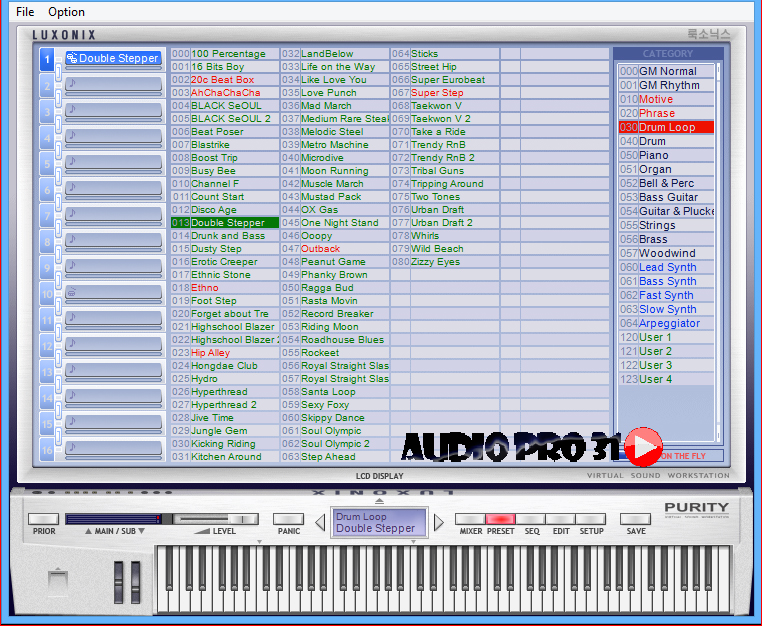Image resolution: width=762 pixels, height=626 pixels.
Task: Go to previous preset with left arrow
Action: (x=320, y=523)
